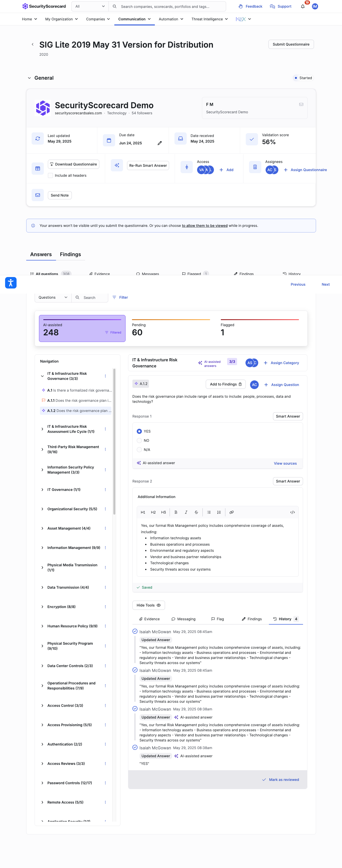Open Threat Intelligence menu
This screenshot has width=342, height=868.
tap(210, 19)
